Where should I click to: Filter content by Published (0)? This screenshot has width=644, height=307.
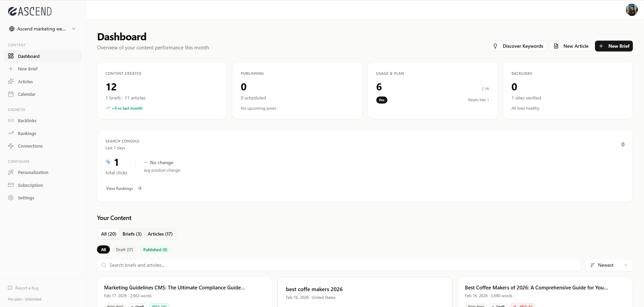155,250
